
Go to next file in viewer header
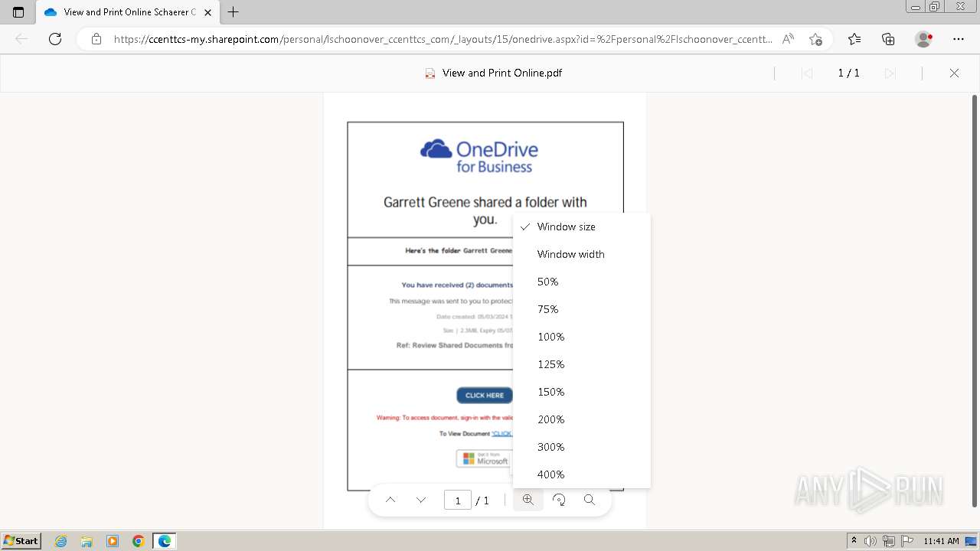[890, 73]
